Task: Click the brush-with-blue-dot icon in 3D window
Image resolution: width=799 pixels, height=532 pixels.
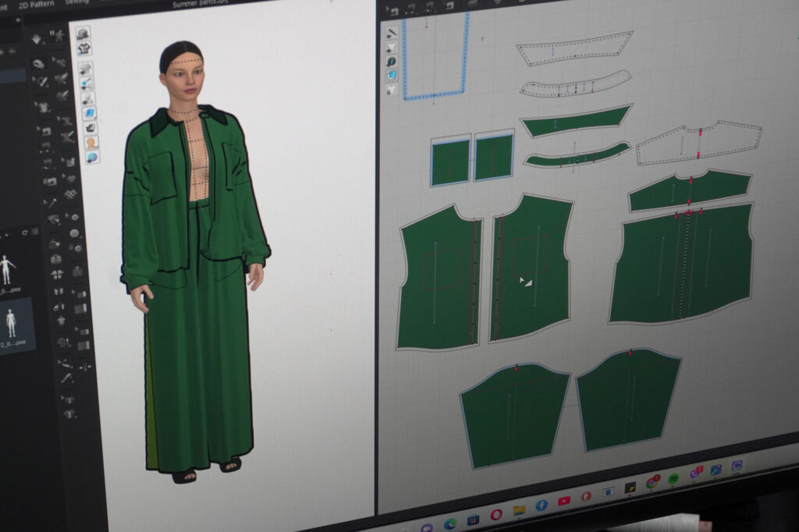Action: (87, 83)
